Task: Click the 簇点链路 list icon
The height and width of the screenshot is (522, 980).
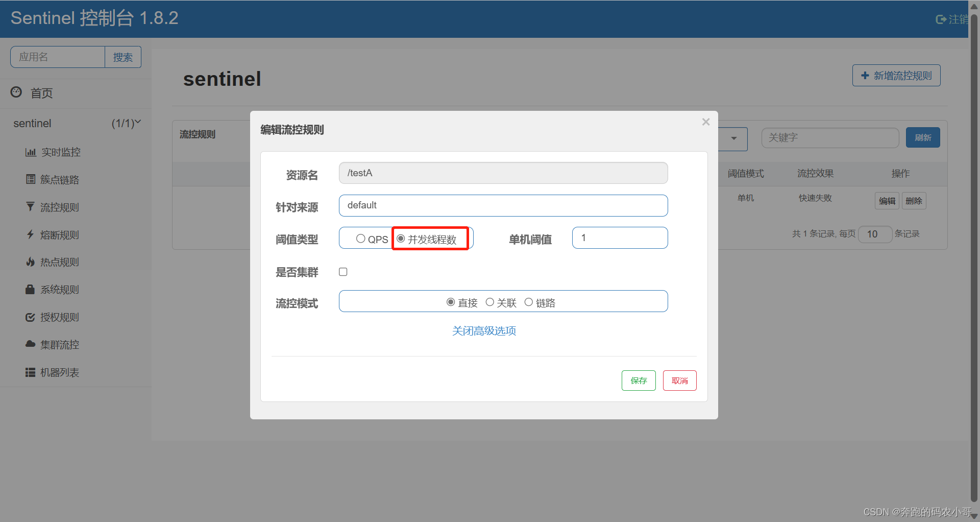Action: pyautogui.click(x=31, y=179)
